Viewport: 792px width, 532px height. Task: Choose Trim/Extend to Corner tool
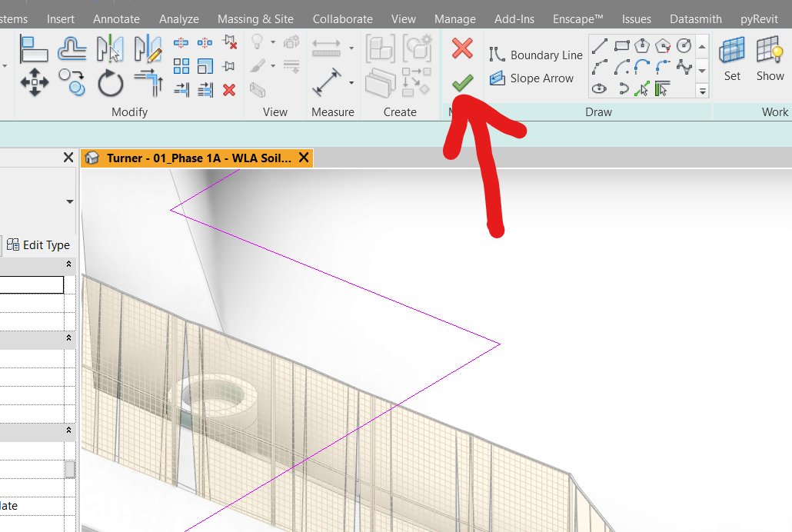point(148,82)
